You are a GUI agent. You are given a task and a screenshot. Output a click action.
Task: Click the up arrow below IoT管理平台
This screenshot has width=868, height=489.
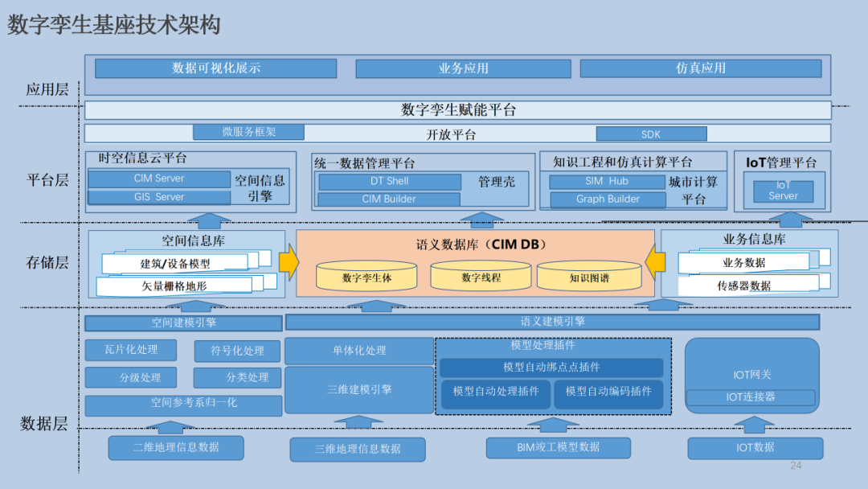(x=791, y=220)
